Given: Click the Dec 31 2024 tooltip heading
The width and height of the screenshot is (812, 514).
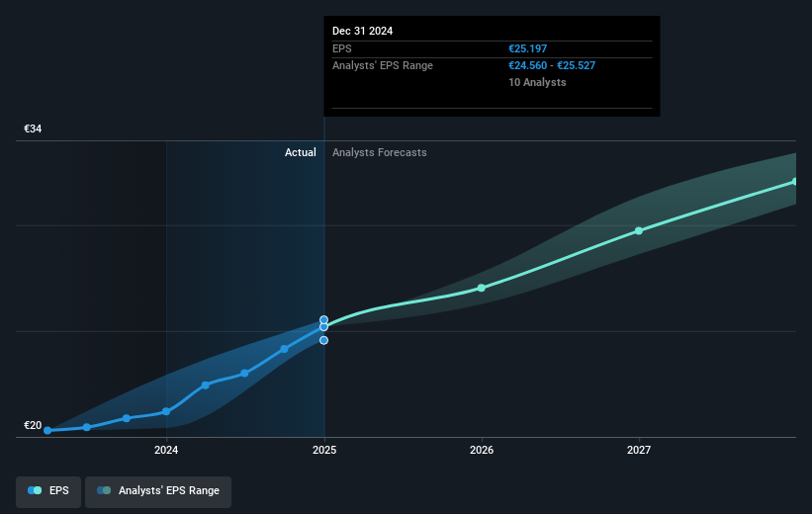Looking at the screenshot, I should 363,31.
